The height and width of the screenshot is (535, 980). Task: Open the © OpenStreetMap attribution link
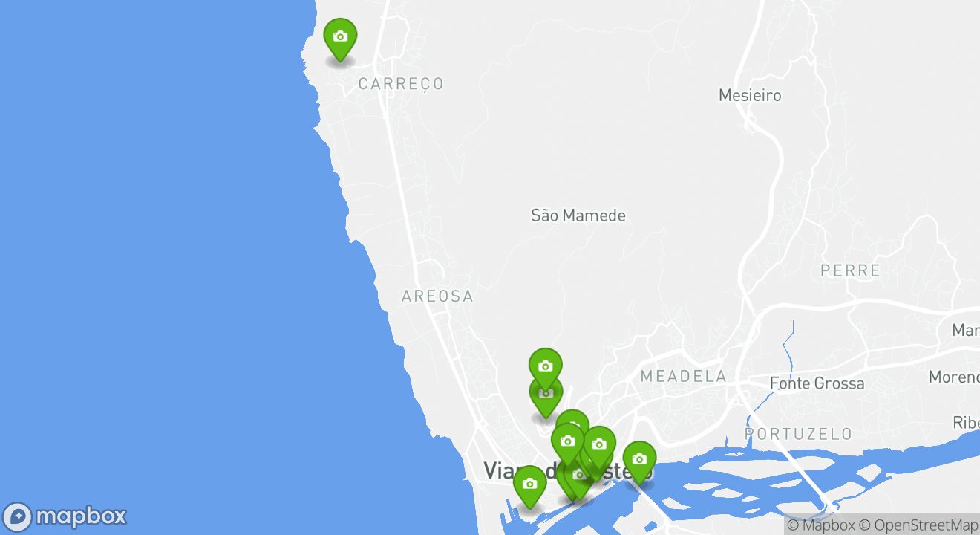(920, 525)
